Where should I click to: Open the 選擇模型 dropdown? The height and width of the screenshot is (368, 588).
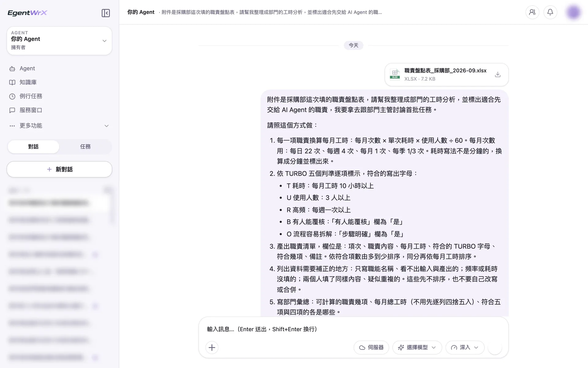[x=417, y=347]
